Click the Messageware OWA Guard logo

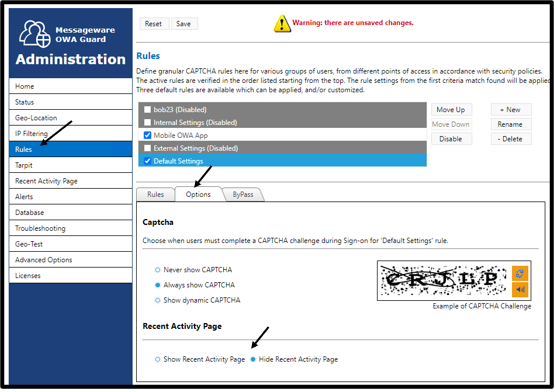click(35, 34)
